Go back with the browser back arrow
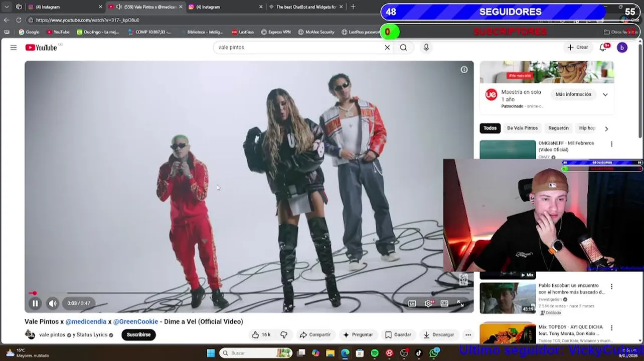This screenshot has width=644, height=361. point(7,20)
